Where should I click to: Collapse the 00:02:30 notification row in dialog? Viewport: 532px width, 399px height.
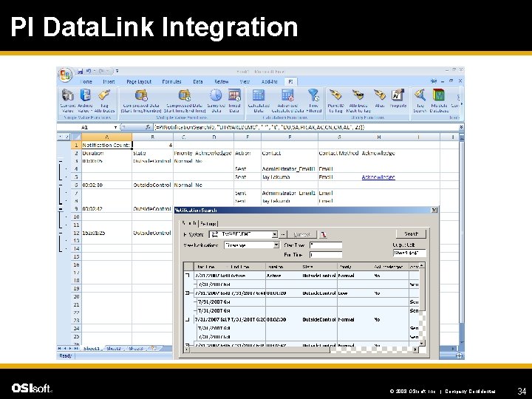188,320
